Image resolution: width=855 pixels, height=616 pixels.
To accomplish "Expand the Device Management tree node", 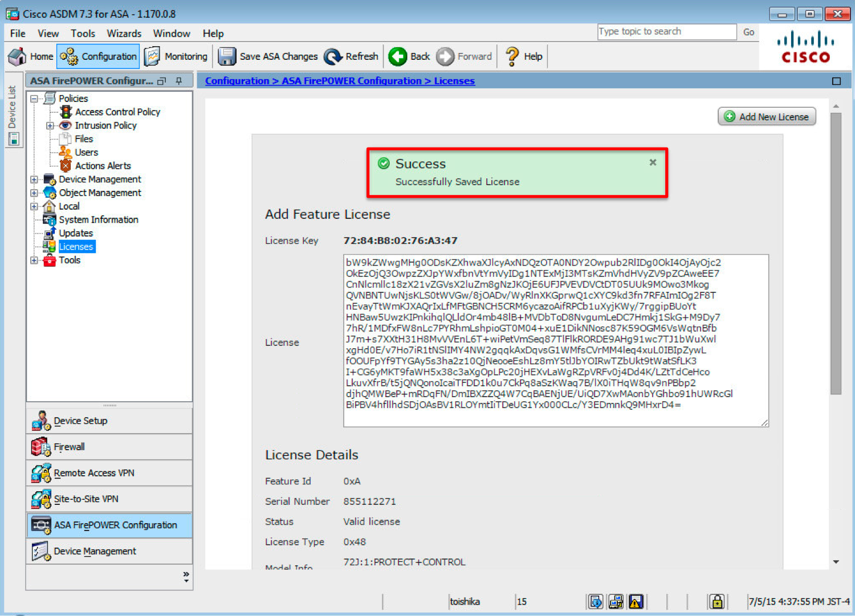I will pos(34,180).
